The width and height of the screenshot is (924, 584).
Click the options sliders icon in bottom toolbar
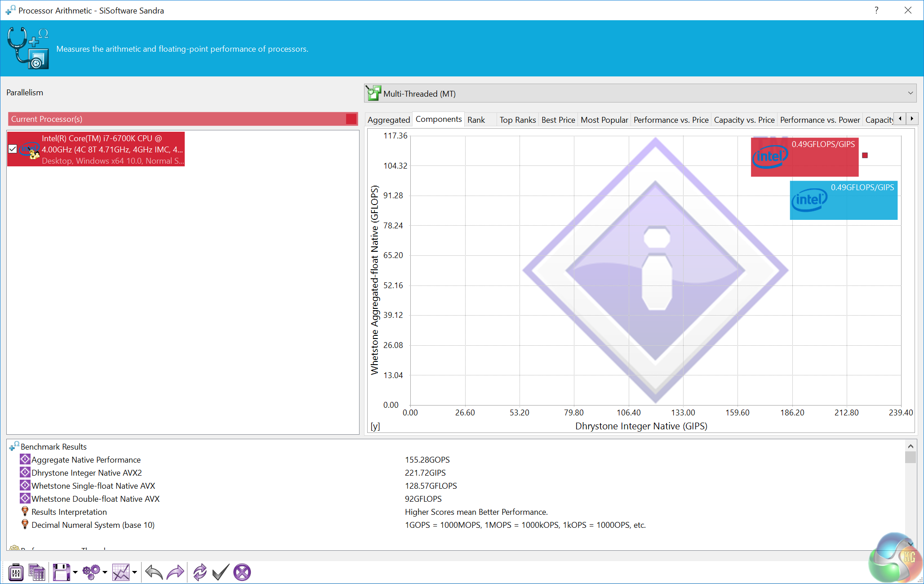pyautogui.click(x=16, y=572)
